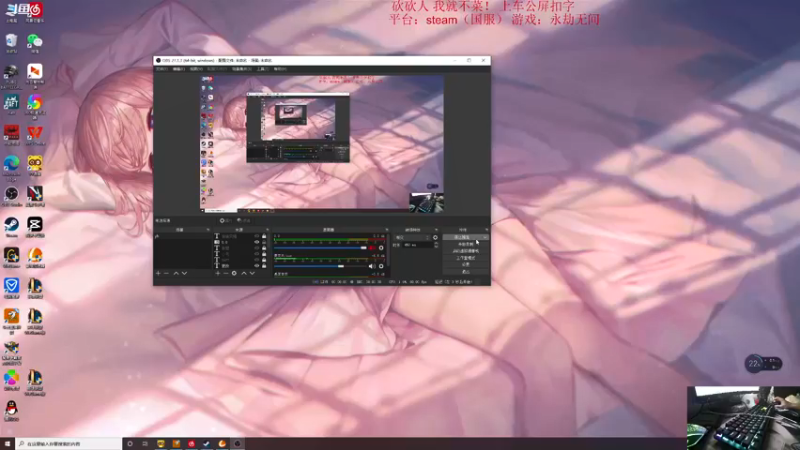
Task: Move scene up with the Scenes panel up arrow
Action: tap(176, 273)
